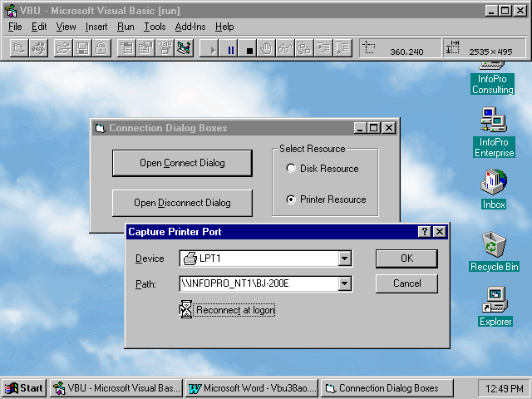This screenshot has width=532, height=399.
Task: Expand the Path dropdown list
Action: coord(344,284)
